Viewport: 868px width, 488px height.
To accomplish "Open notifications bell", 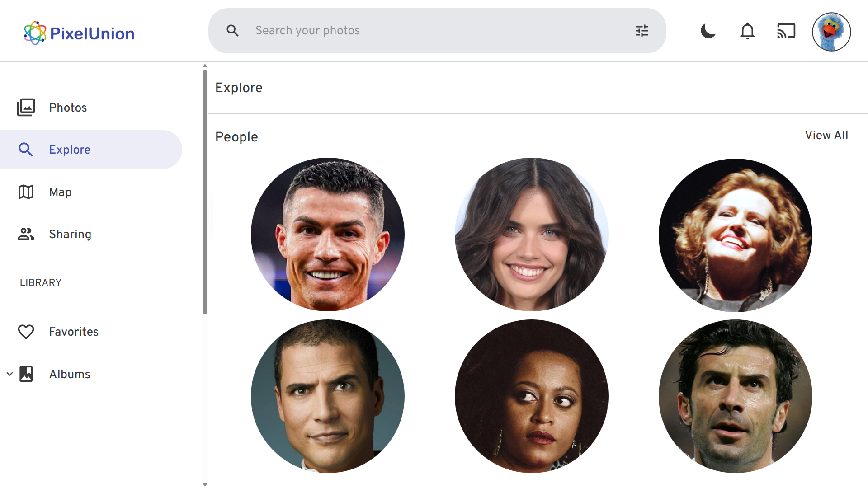I will pos(747,31).
